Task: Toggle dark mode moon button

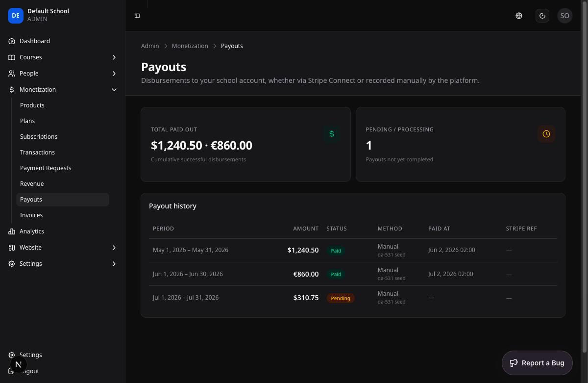Action: pyautogui.click(x=542, y=16)
